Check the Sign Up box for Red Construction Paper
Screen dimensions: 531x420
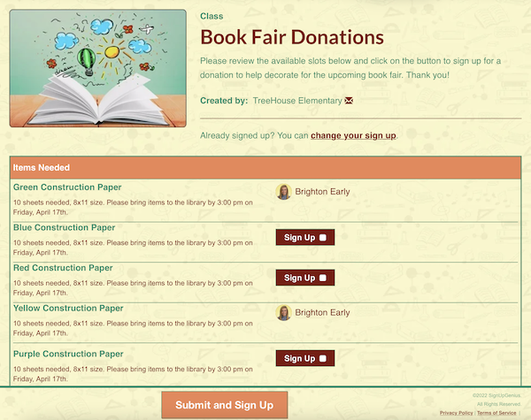pyautogui.click(x=323, y=278)
